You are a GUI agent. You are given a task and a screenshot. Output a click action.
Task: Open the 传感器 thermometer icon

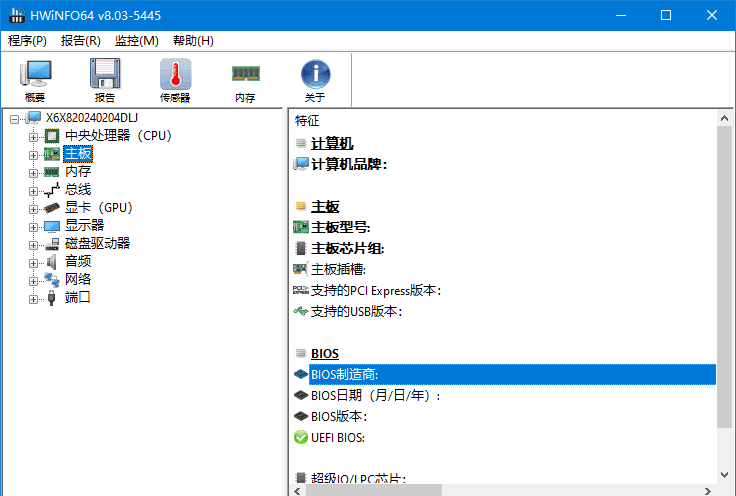[x=175, y=74]
